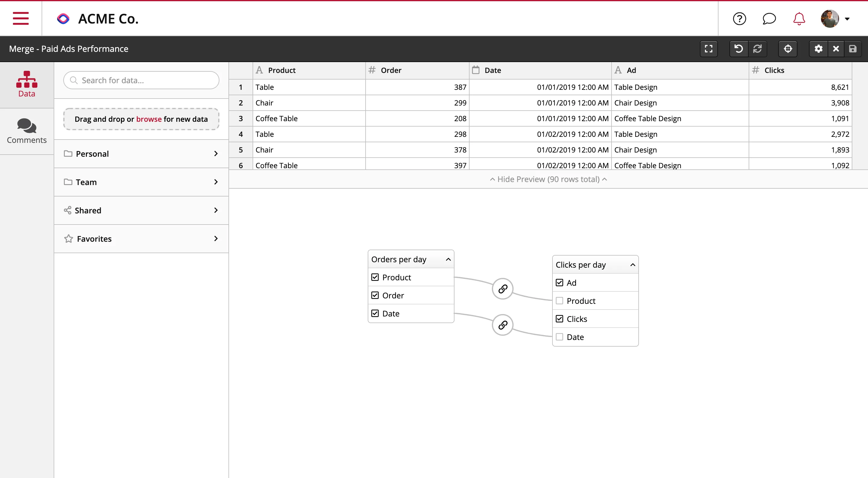Switch to the Data sidebar tab
This screenshot has height=478, width=868.
(27, 85)
